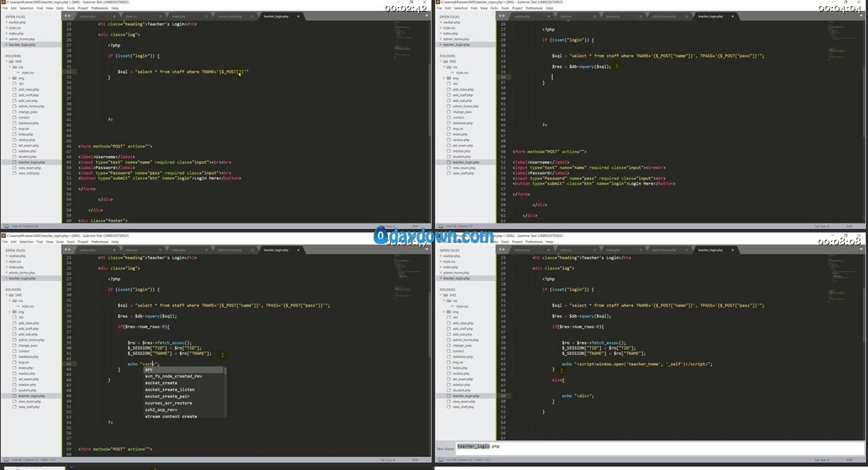868x470 pixels.
Task: Open the Help menu in 00:04:04 window
Action: (x=550, y=8)
